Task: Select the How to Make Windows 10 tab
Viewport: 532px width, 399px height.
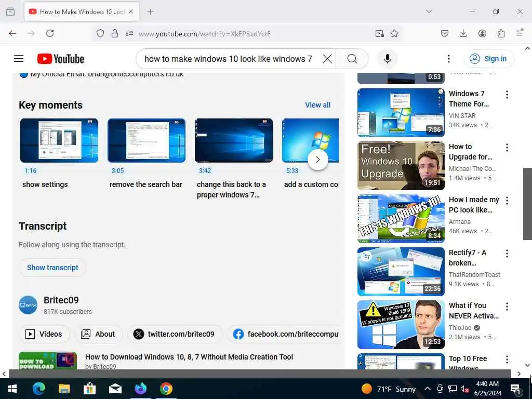Action: [82, 11]
